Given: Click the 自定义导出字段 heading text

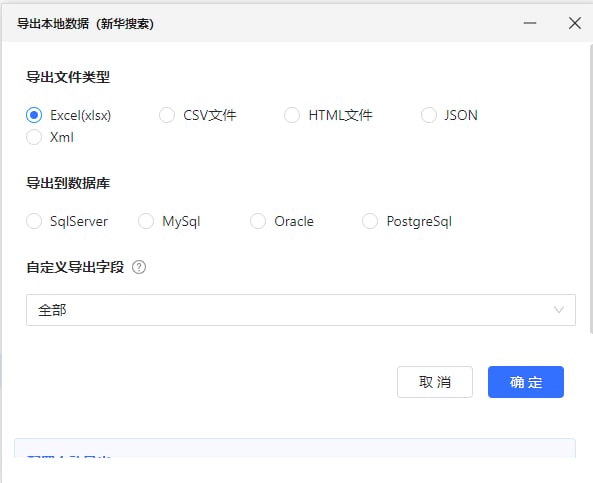Looking at the screenshot, I should click(x=75, y=267).
